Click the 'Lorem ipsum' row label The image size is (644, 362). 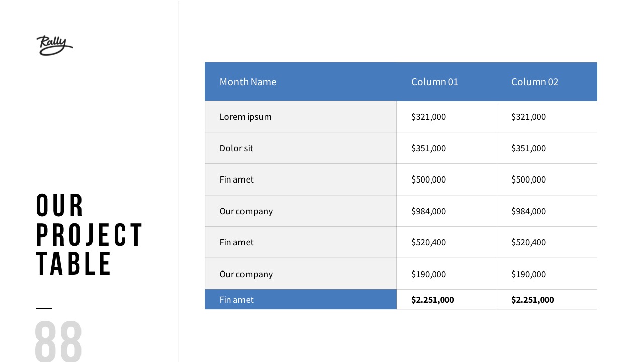click(x=246, y=117)
